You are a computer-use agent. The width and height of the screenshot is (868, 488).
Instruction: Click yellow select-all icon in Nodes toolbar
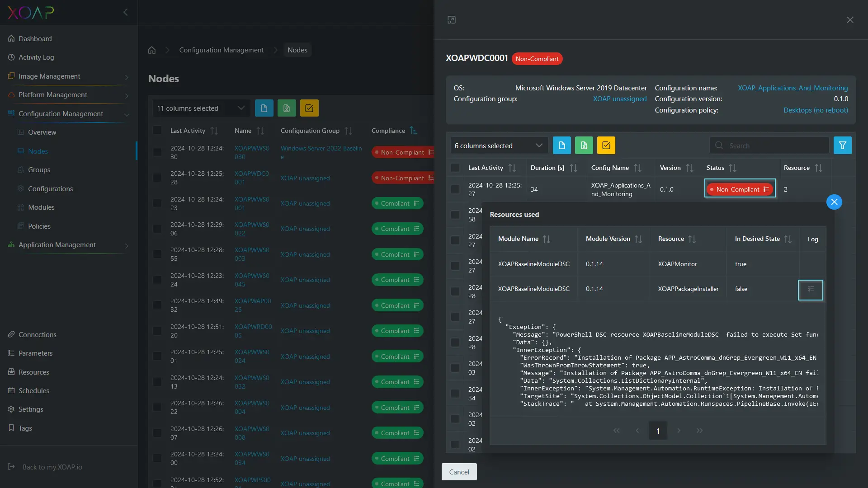point(309,108)
